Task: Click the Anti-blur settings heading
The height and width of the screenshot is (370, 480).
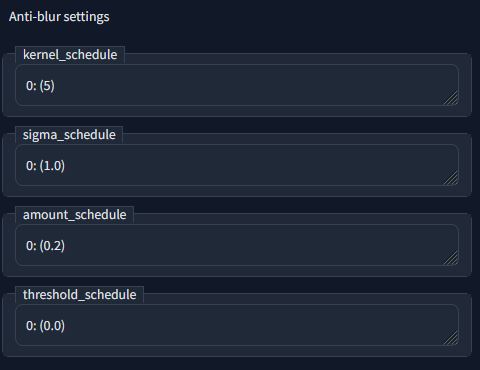Action: 59,17
